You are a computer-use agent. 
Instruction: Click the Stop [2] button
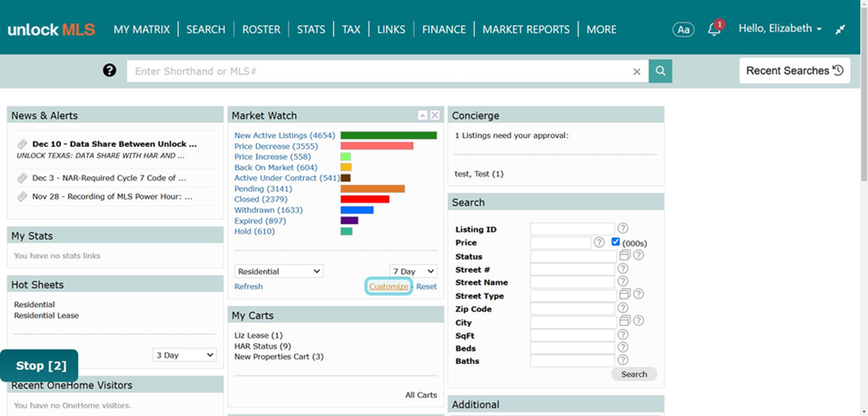(x=39, y=366)
